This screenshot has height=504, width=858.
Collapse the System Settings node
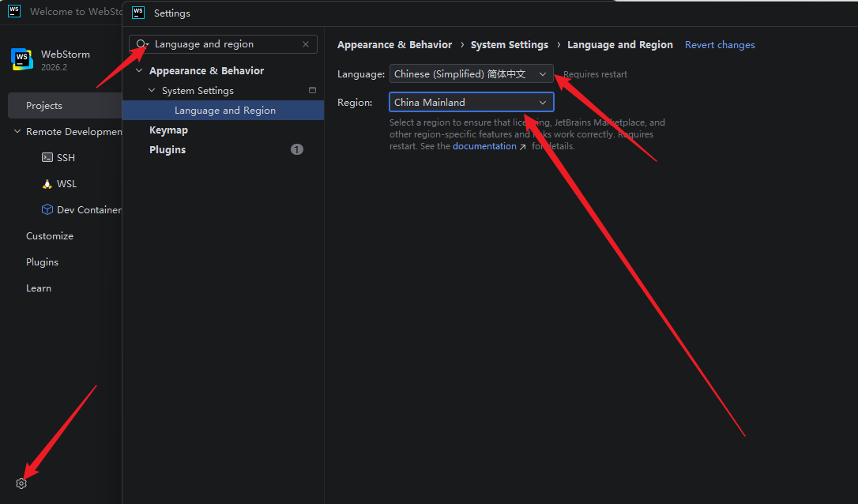point(152,90)
